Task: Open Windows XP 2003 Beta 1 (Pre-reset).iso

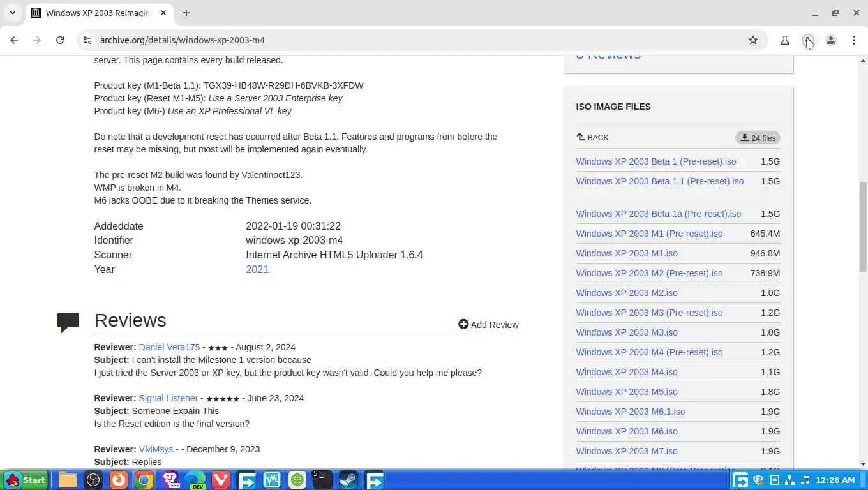Action: (656, 161)
